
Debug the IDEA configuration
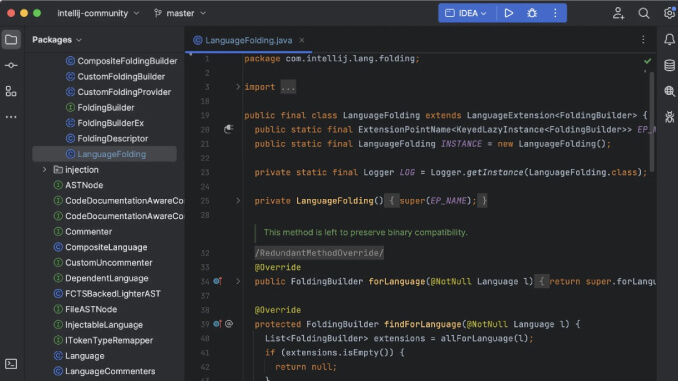click(532, 13)
